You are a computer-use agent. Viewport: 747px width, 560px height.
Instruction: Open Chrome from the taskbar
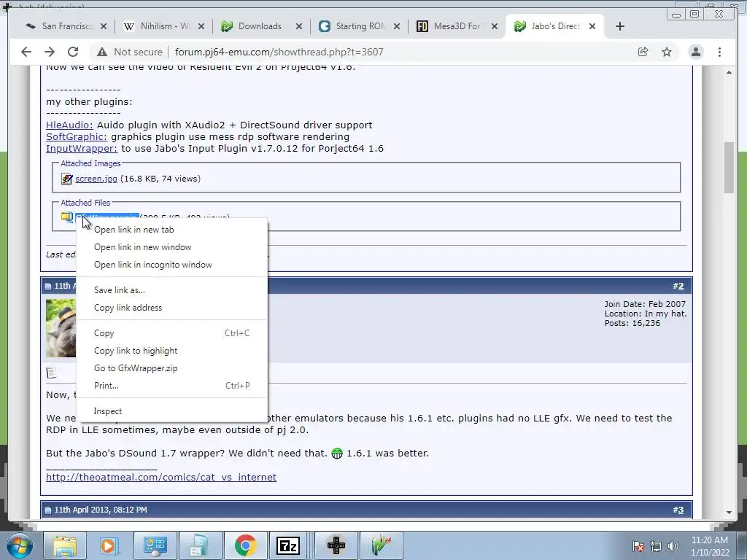tap(245, 545)
